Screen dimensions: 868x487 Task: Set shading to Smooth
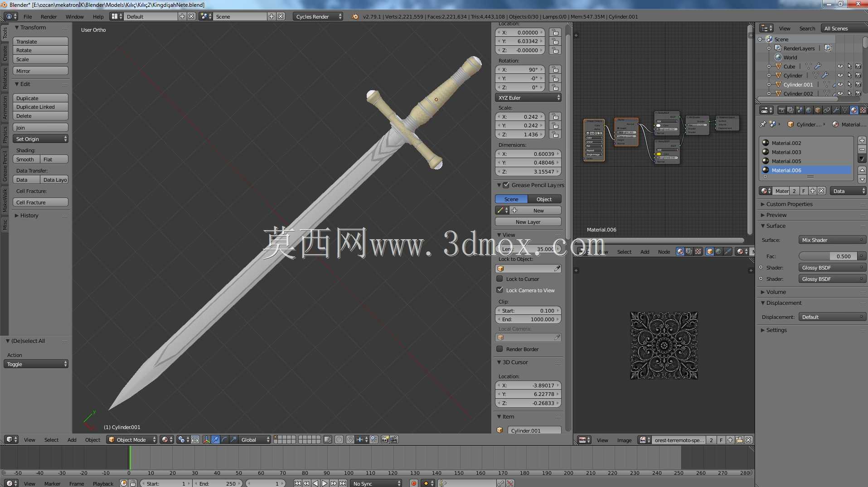click(x=26, y=159)
